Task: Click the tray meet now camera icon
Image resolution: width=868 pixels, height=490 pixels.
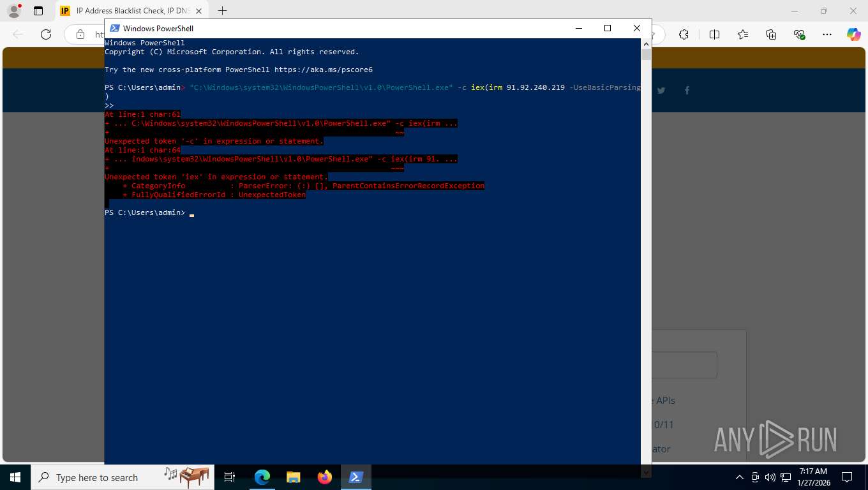Action: 755,477
